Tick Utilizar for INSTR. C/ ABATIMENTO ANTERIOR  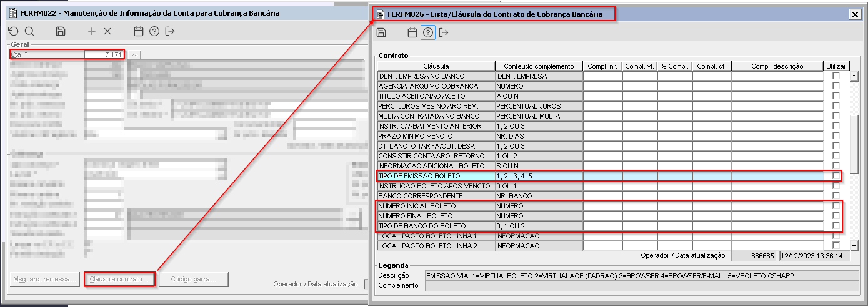[x=836, y=126]
